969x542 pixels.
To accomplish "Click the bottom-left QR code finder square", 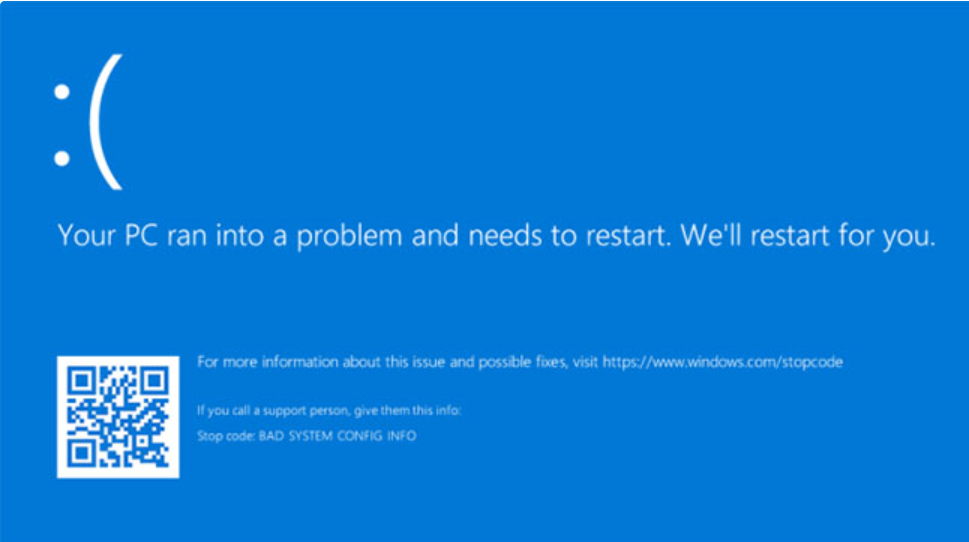I will [82, 453].
